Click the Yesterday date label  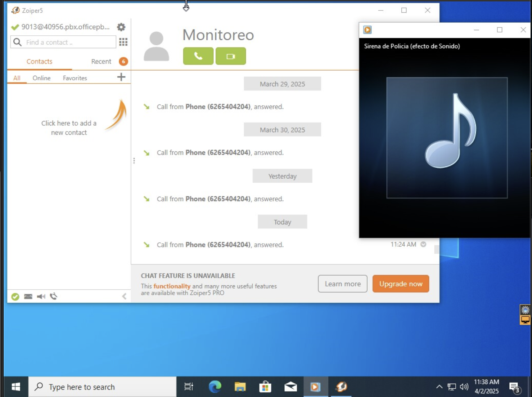pyautogui.click(x=282, y=176)
